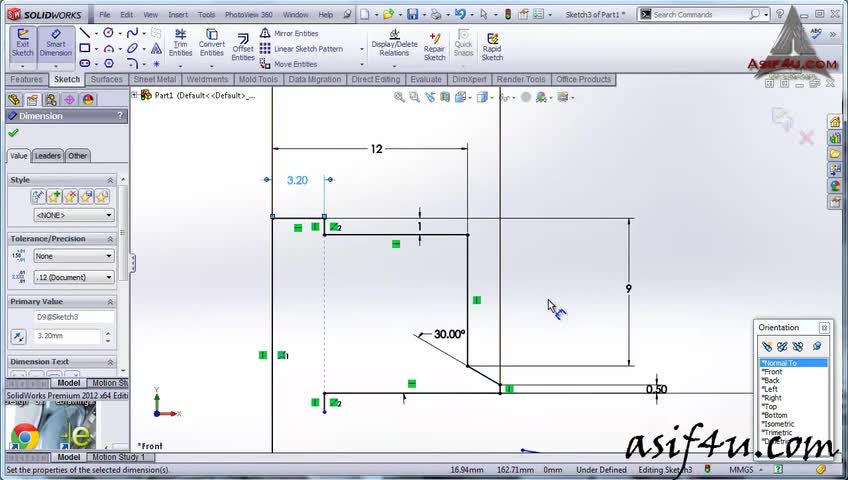Open the Tolerance type None dropdown
This screenshot has height=480, width=848.
pyautogui.click(x=74, y=256)
